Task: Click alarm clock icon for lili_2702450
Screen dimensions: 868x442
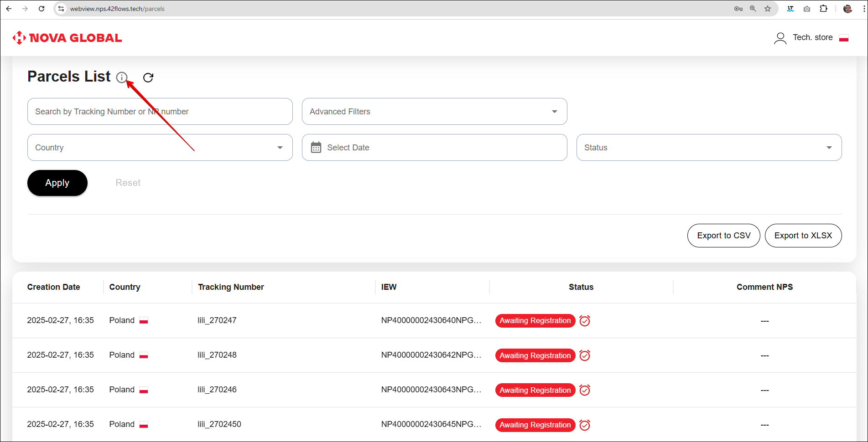Action: click(x=585, y=425)
